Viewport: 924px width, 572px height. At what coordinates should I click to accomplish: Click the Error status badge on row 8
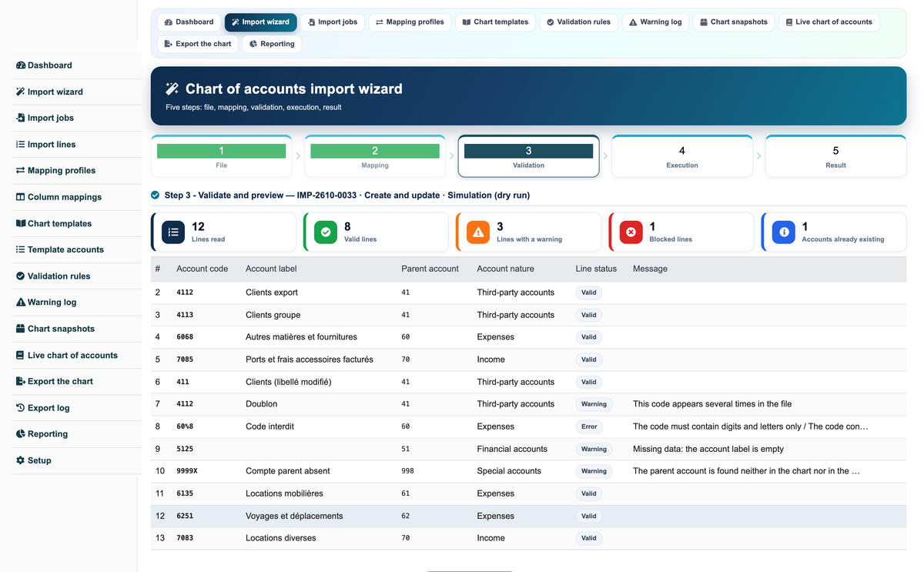click(x=589, y=426)
